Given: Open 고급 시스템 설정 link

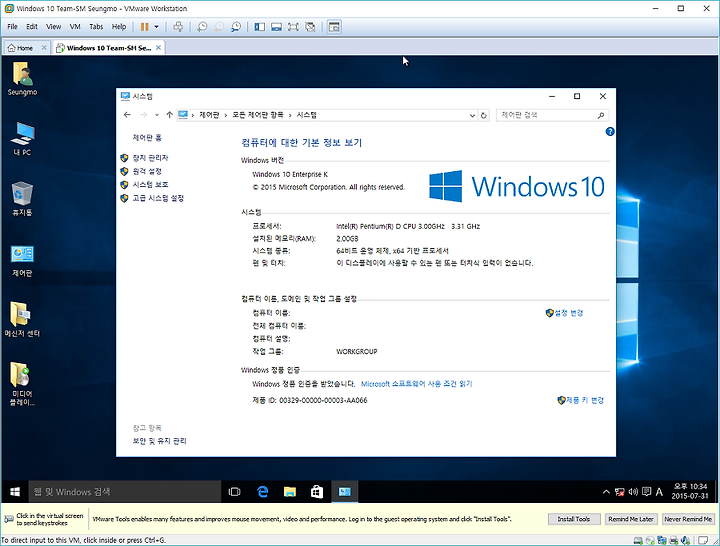Looking at the screenshot, I should click(x=158, y=198).
